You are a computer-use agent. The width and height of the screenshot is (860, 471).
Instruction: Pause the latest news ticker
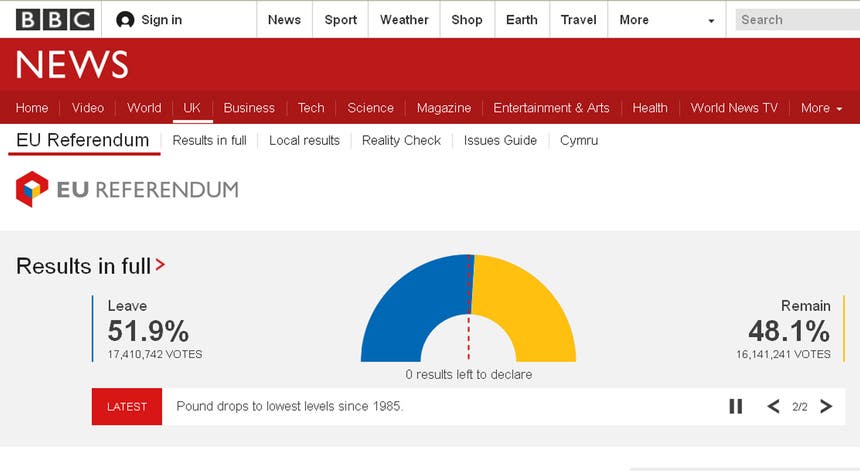point(736,406)
